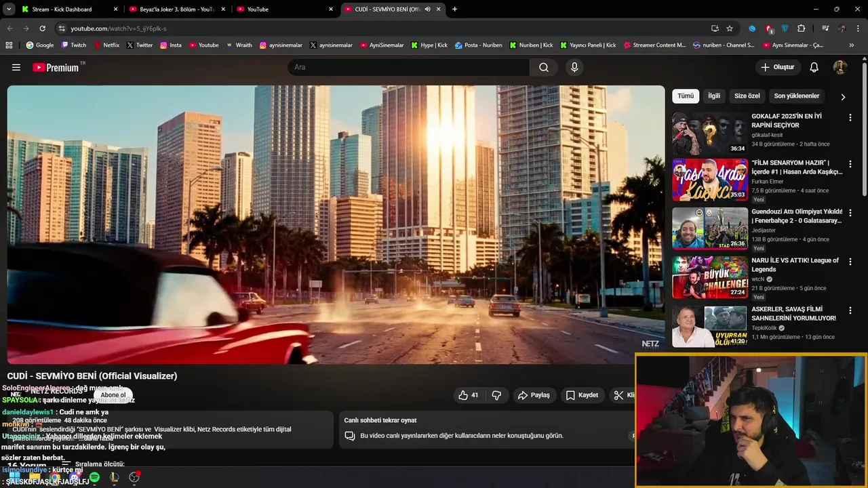Open more options for NARU İLE VS ATTIK video
Screen dimensions: 868x488
pos(850,262)
